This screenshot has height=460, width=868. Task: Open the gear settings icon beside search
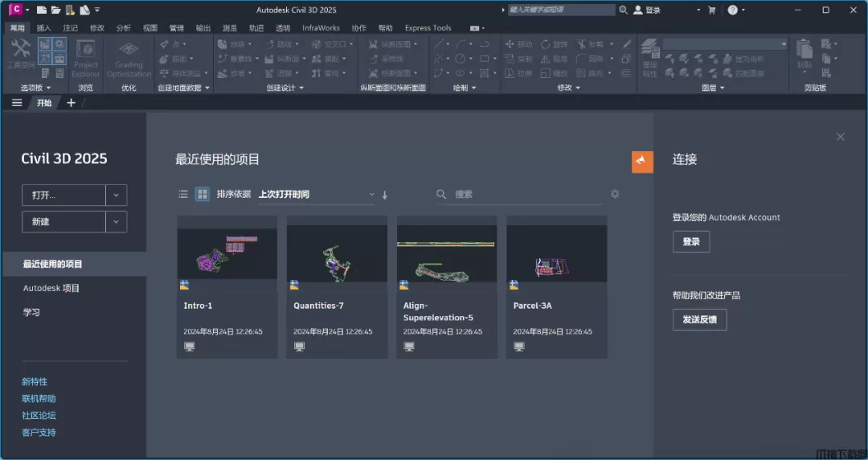tap(615, 194)
